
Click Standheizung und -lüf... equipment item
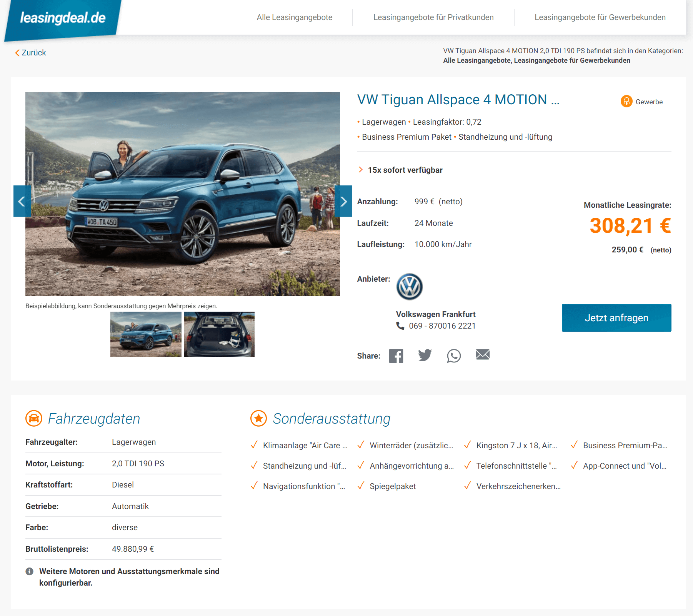tap(305, 466)
